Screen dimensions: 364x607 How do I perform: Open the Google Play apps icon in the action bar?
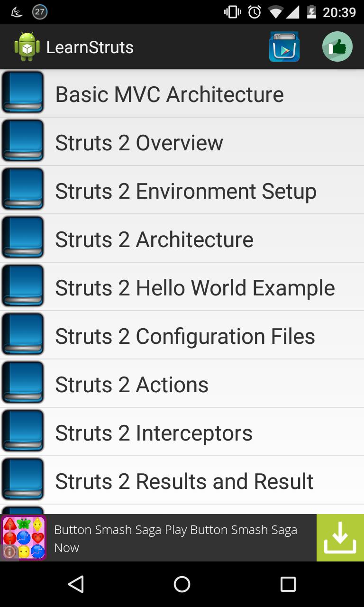[284, 46]
